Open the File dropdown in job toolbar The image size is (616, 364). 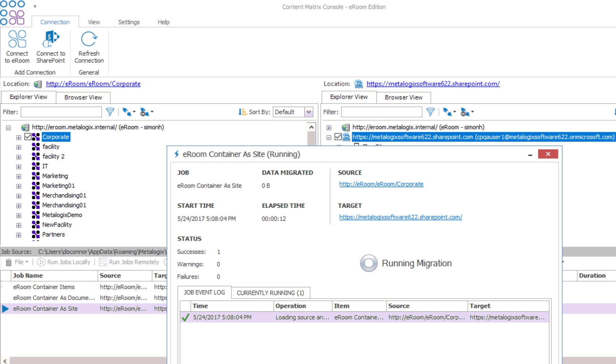coord(21,262)
